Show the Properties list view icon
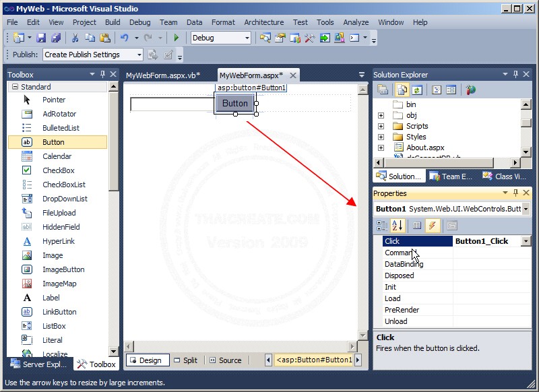Image resolution: width=539 pixels, height=392 pixels. 417,226
